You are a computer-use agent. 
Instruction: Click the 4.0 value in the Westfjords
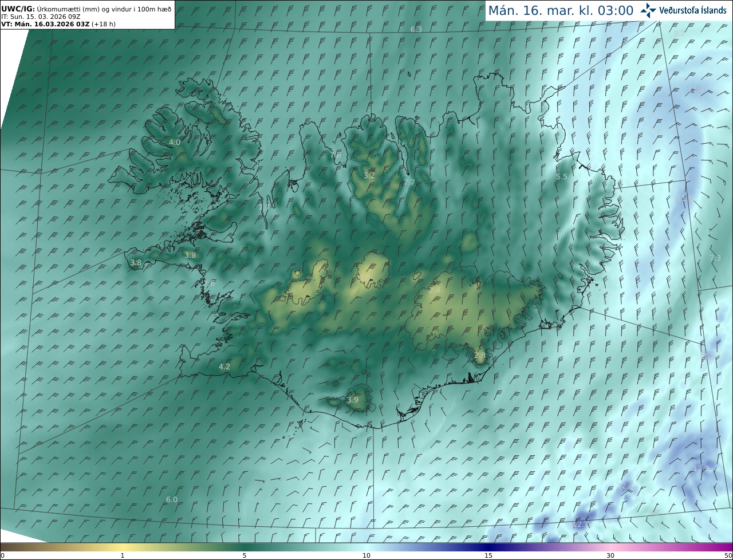pyautogui.click(x=175, y=142)
